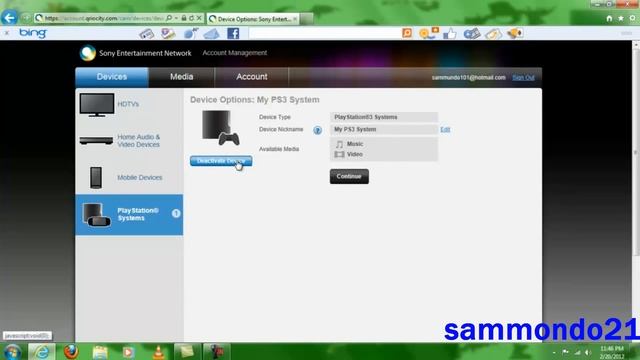Open the Account tab
Viewport: 640px width, 360px height.
click(252, 77)
